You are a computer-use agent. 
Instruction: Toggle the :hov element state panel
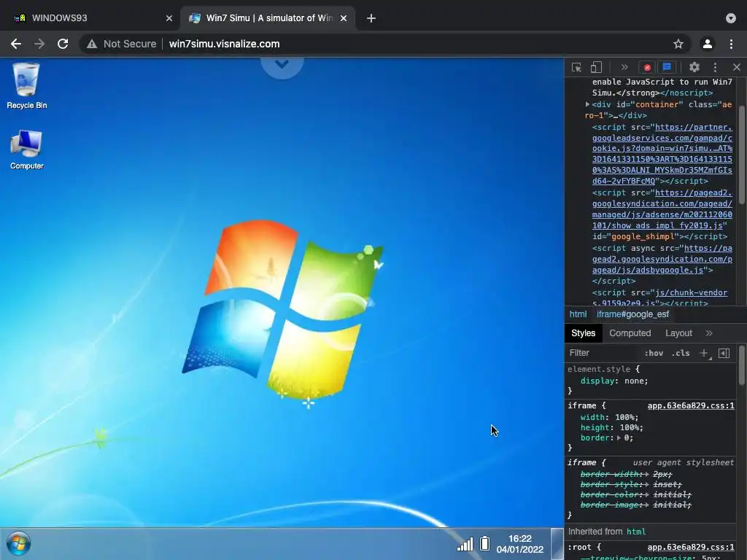(x=653, y=353)
